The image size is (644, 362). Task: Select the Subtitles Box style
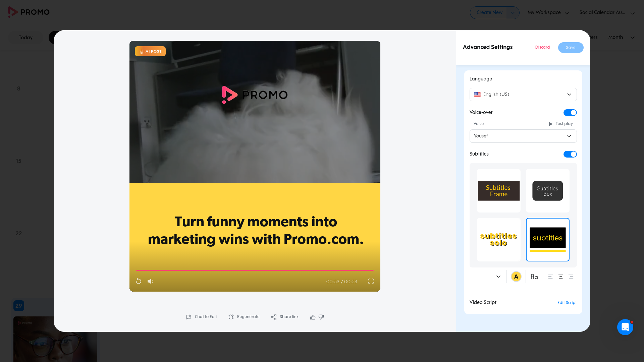click(x=548, y=191)
